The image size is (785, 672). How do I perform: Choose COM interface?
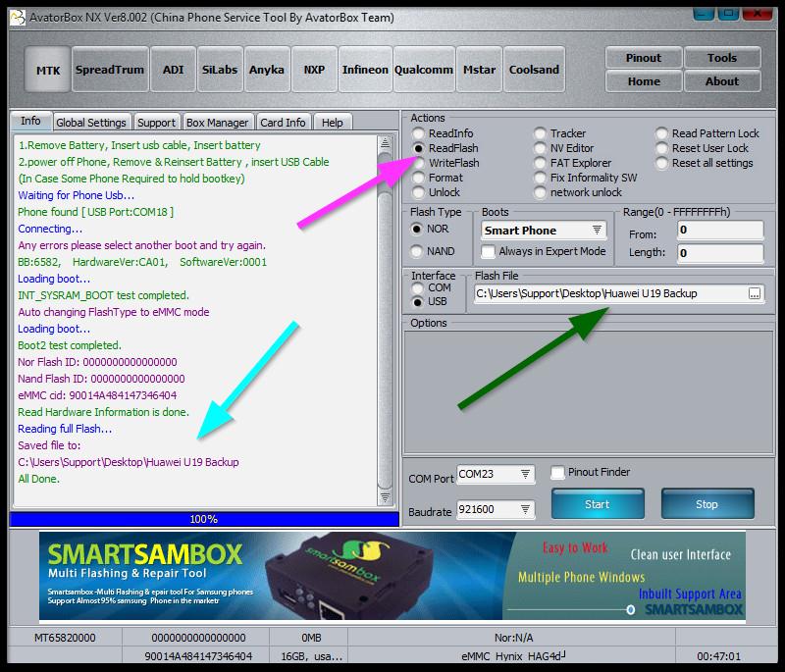click(432, 287)
